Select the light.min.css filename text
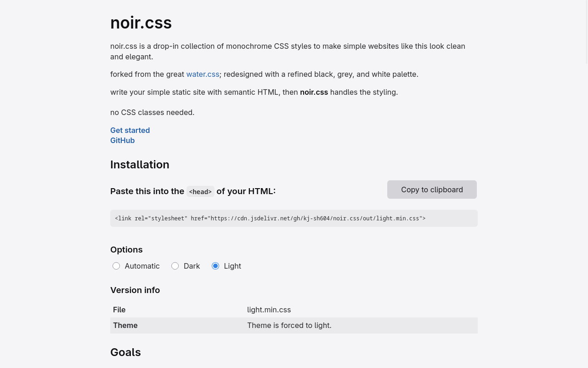588x368 pixels. tap(269, 310)
